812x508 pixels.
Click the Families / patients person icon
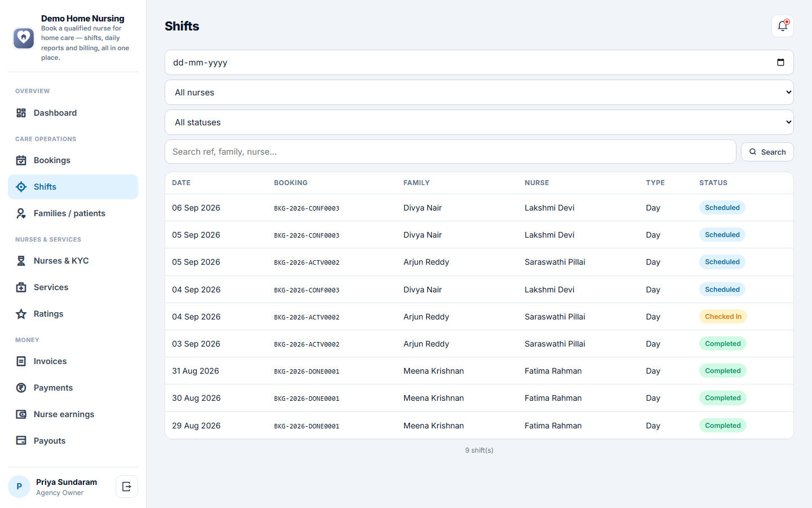[x=21, y=213]
